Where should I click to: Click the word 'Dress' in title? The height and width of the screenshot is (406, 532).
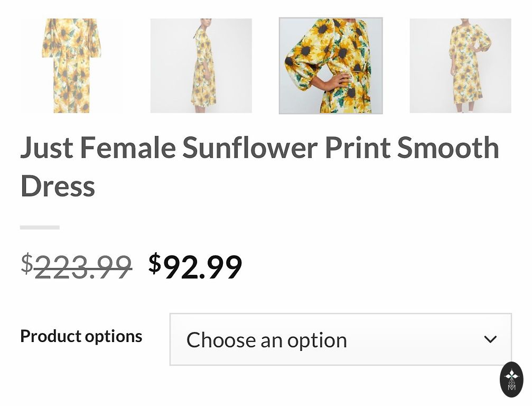(x=58, y=186)
